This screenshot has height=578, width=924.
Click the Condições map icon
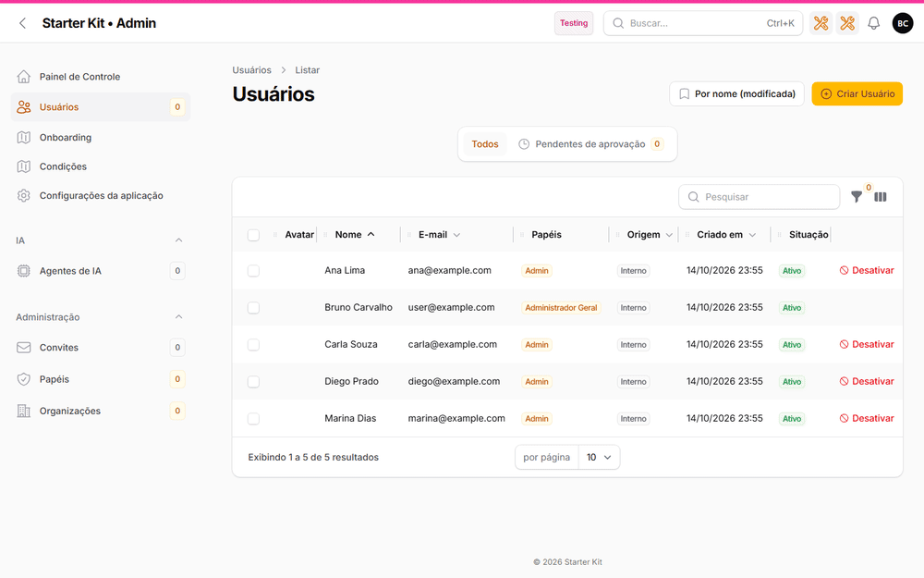tap(24, 166)
